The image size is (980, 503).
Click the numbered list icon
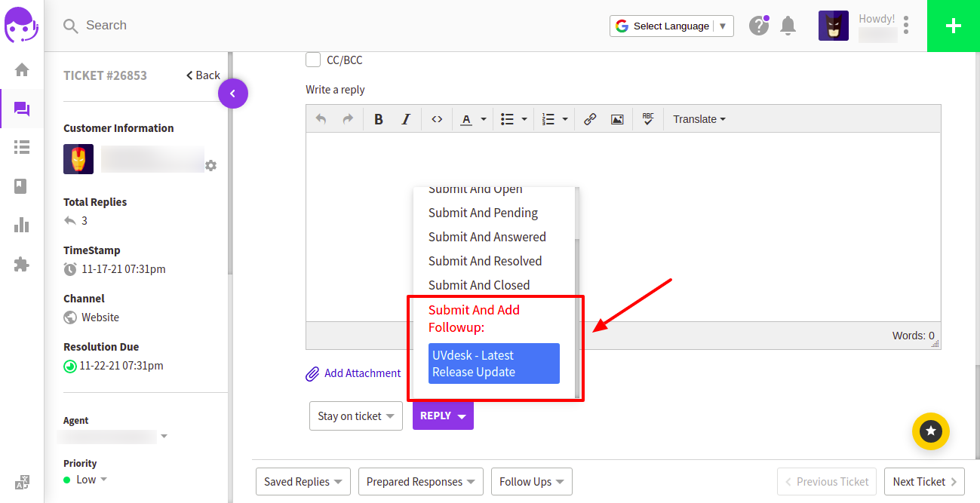pyautogui.click(x=548, y=119)
